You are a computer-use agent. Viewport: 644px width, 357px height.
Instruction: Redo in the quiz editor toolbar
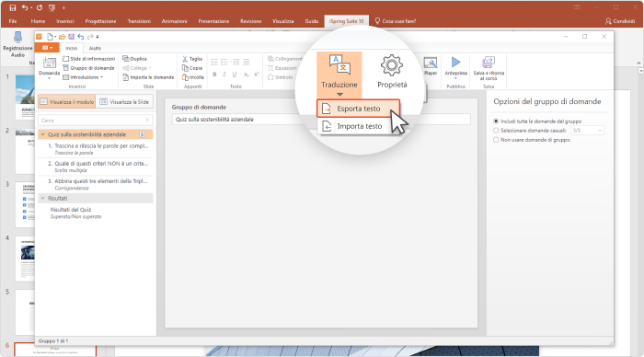90,37
